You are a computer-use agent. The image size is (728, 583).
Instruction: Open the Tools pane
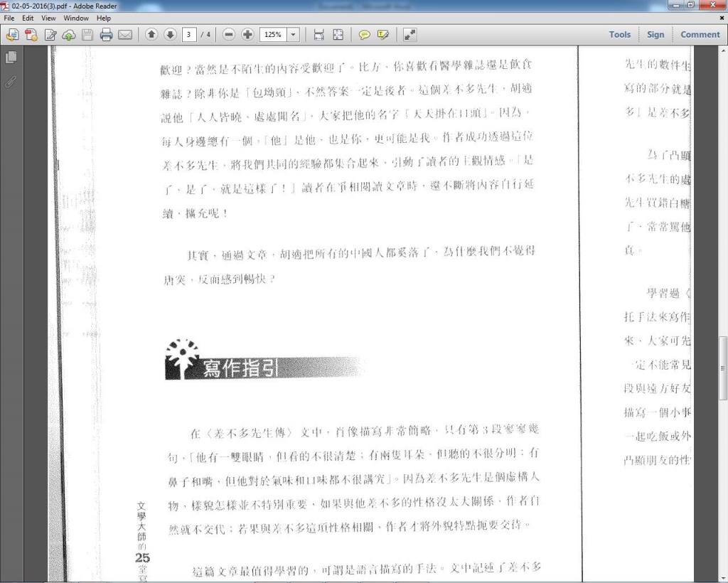point(620,34)
